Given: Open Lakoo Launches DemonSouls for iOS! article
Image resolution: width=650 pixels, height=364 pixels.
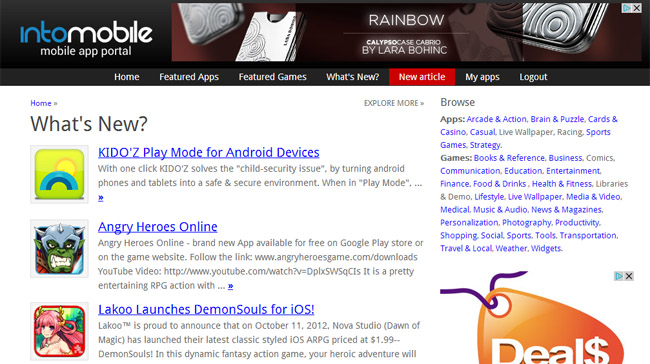Looking at the screenshot, I should tap(206, 309).
